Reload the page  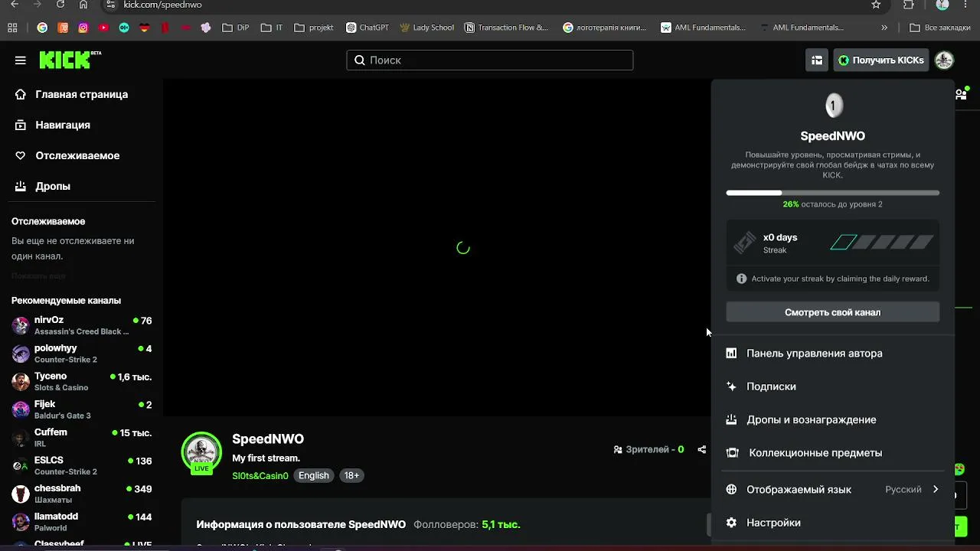click(60, 5)
